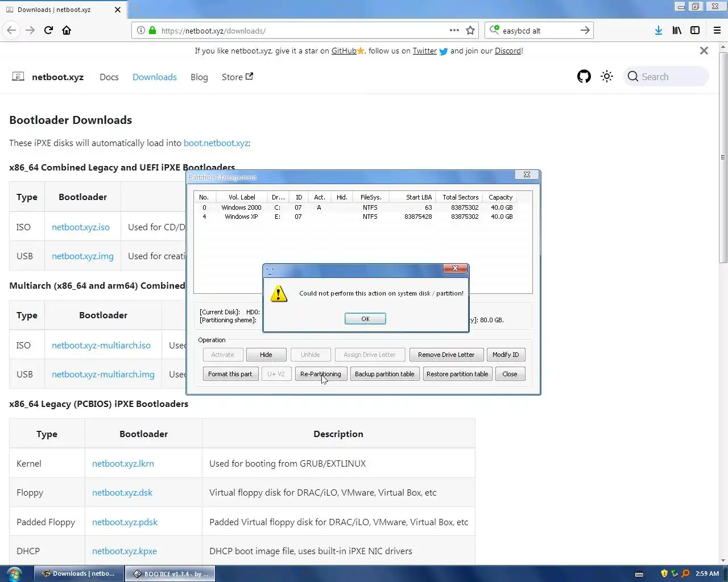728x582 pixels.
Task: Click the yellow warning icon in error dialog
Action: 279,294
